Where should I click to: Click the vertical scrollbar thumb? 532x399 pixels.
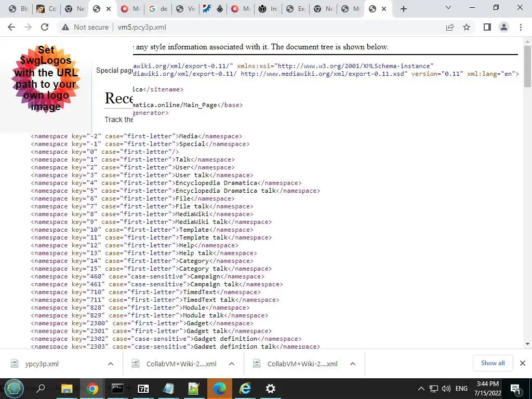[x=527, y=66]
